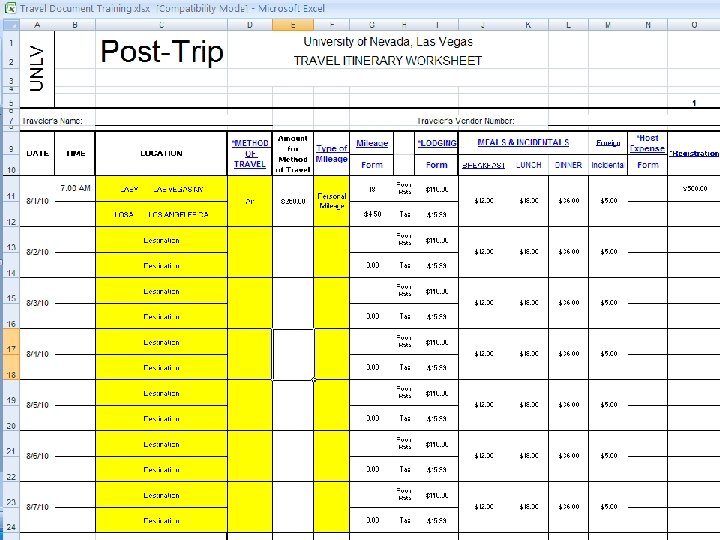Open the Foreign header link

608,143
